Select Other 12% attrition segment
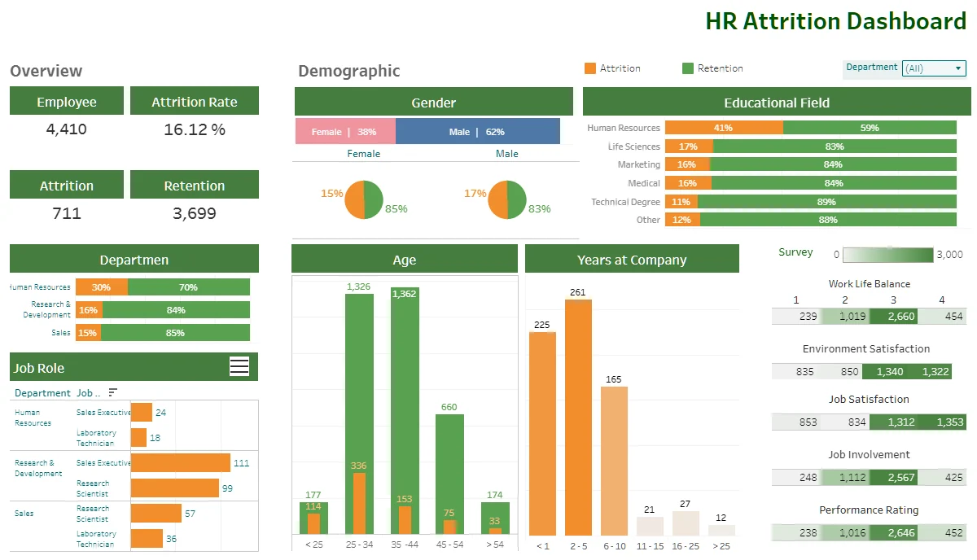The height and width of the screenshot is (560, 977). (x=682, y=220)
